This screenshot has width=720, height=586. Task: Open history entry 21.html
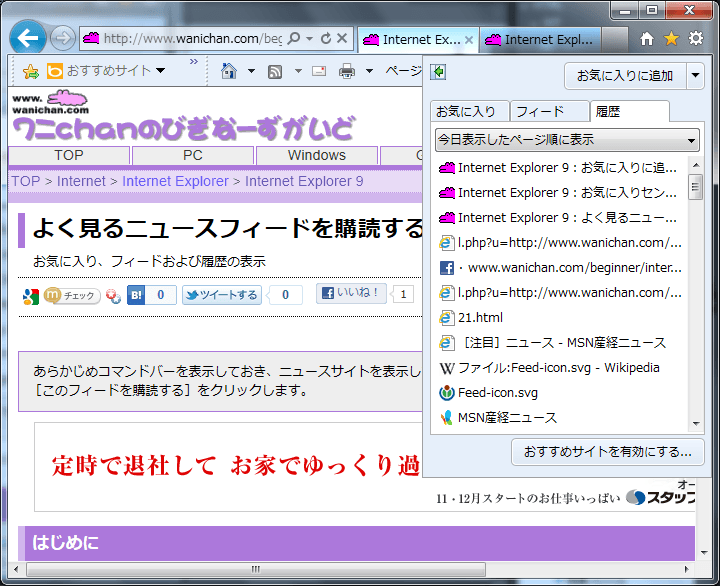coord(471,317)
